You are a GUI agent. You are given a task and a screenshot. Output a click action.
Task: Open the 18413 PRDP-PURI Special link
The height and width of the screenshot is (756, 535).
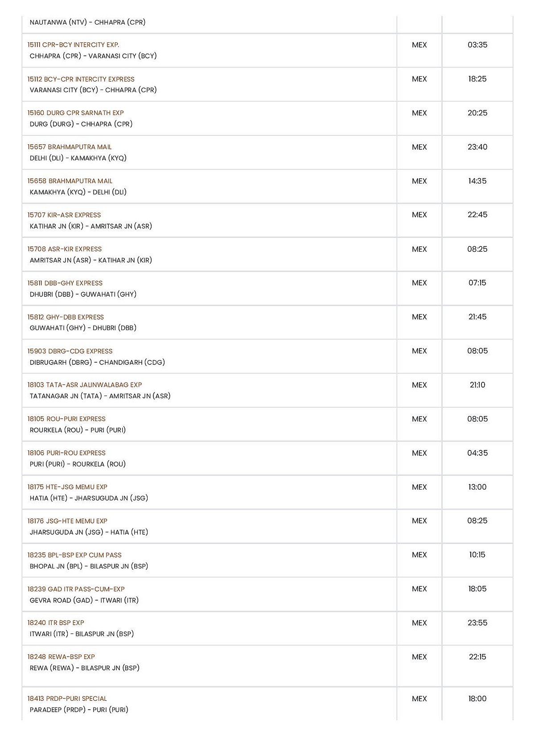[67, 699]
